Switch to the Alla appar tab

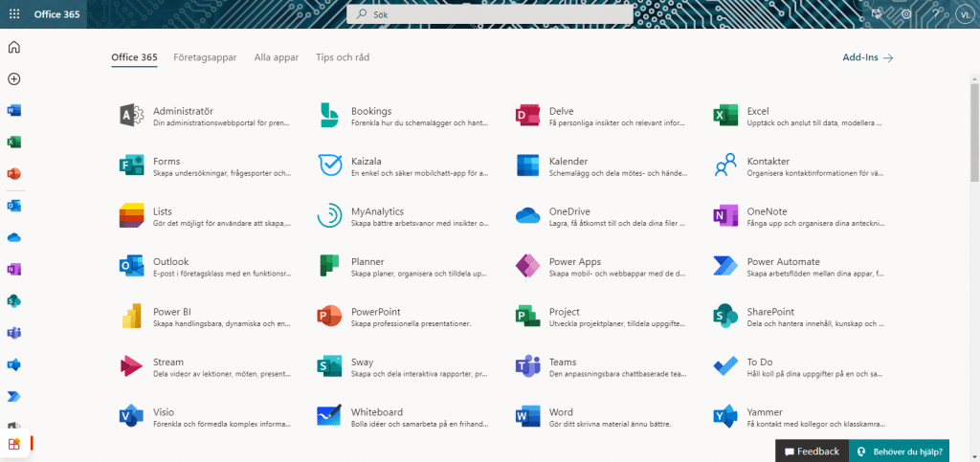pos(277,57)
